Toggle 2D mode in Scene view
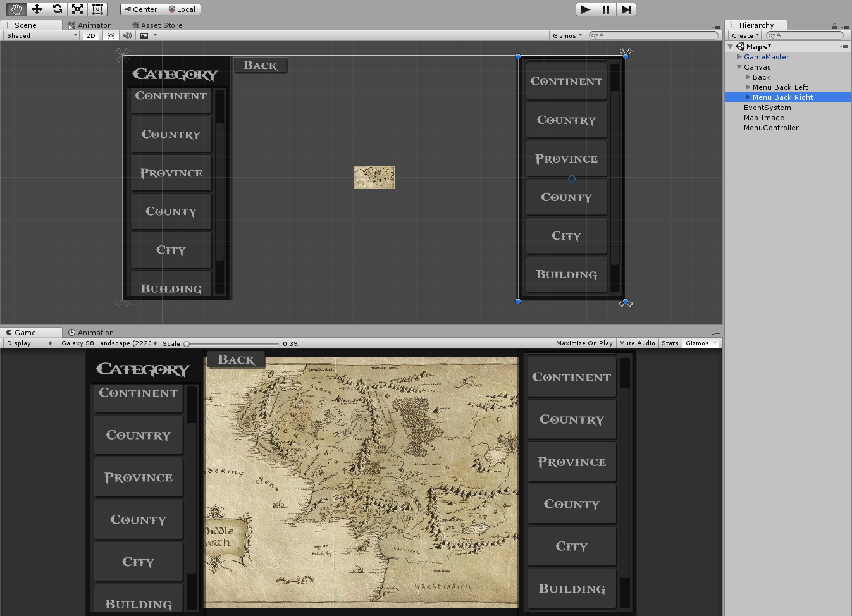Image resolution: width=852 pixels, height=616 pixels. [91, 35]
